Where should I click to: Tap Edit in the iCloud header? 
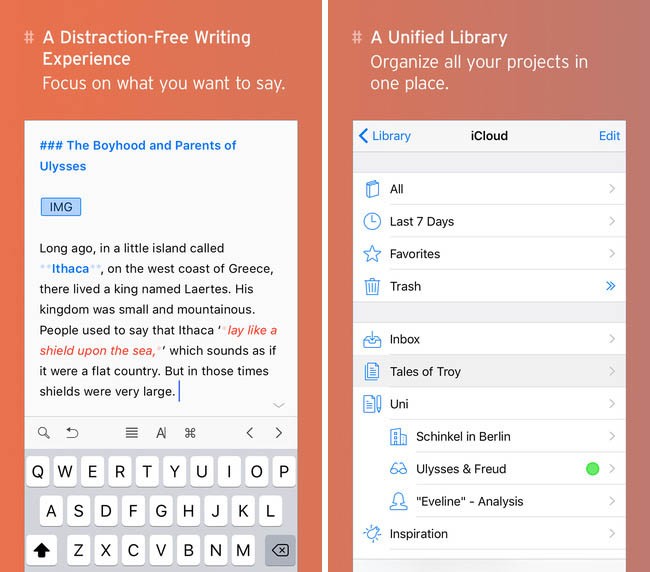(609, 136)
